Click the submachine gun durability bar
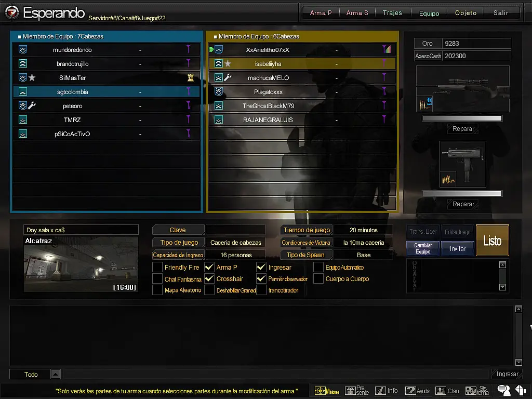Screen dimensions: 532x399 (462, 193)
